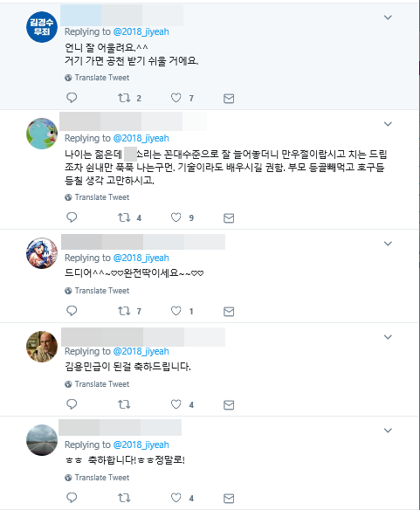Screen dimensions: 420x510
Task: Toggle like on 김용민급 tweet
Action: point(176,404)
